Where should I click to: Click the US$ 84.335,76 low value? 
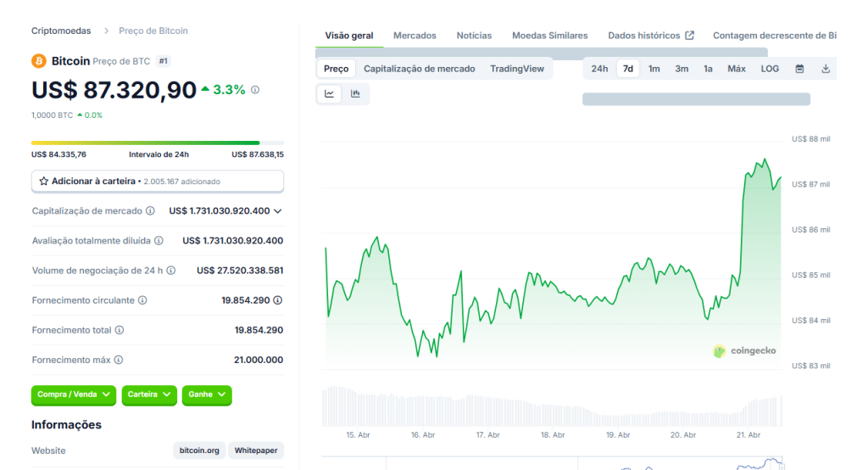(58, 154)
